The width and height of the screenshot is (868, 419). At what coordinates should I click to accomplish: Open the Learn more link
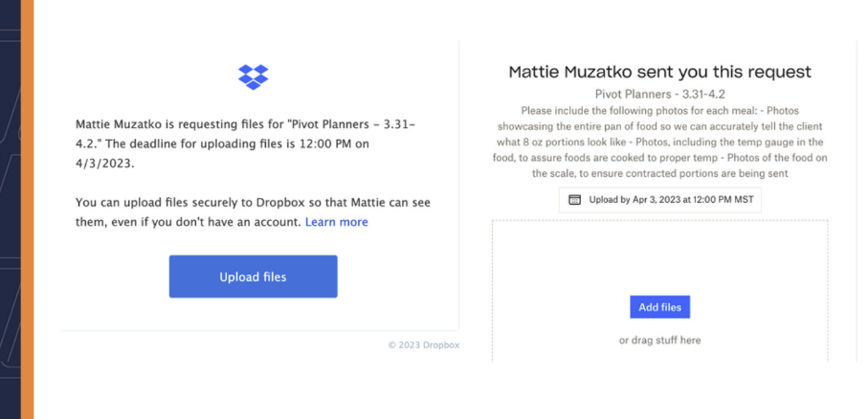click(336, 222)
